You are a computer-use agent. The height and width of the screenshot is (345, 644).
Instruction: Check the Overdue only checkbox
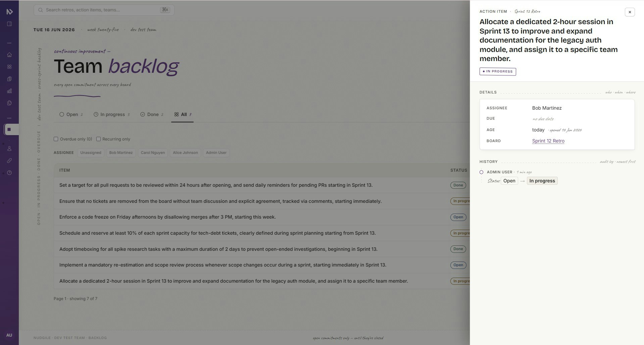(56, 139)
